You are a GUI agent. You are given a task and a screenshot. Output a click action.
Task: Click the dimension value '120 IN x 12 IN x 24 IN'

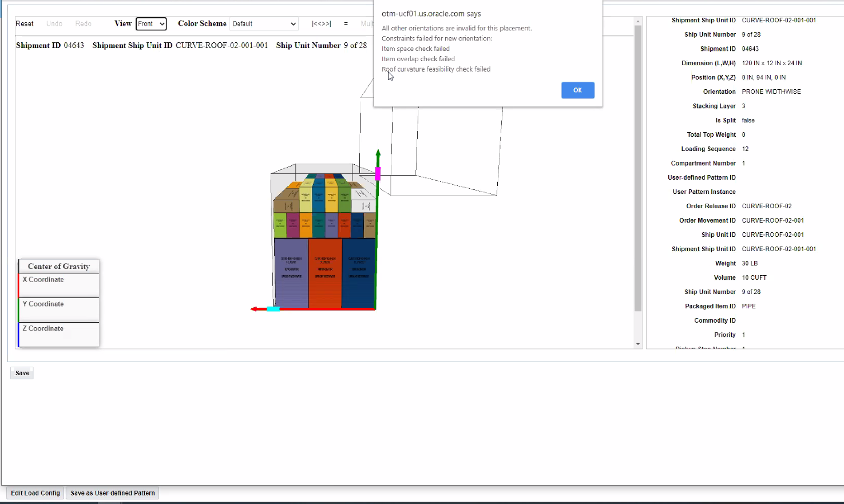[772, 63]
